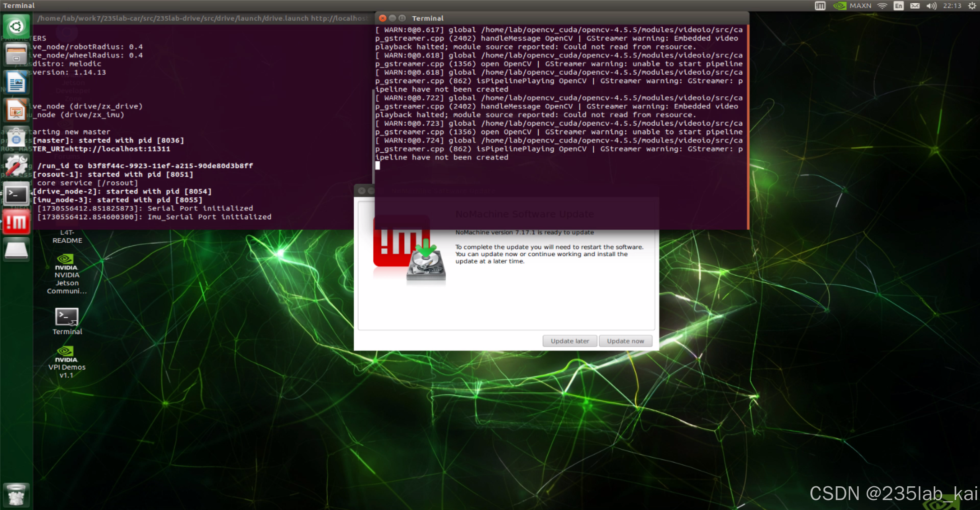
Task: Open Ubuntu Software store in dock
Action: pos(16,138)
